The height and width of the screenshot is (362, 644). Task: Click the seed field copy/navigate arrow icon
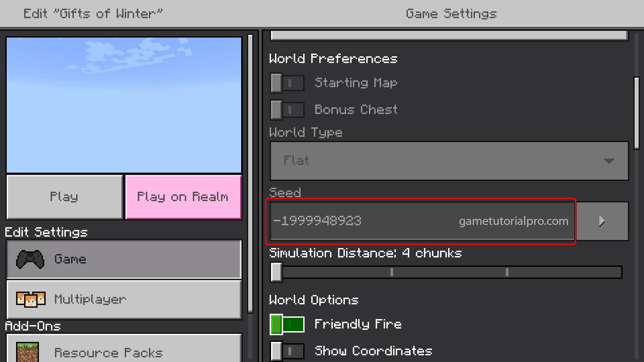(602, 220)
